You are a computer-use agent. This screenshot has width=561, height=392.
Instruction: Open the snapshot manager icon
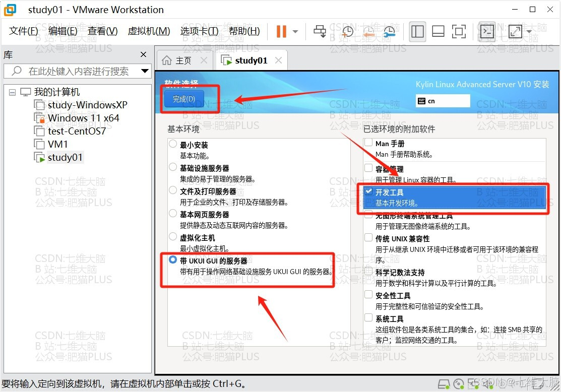point(389,31)
